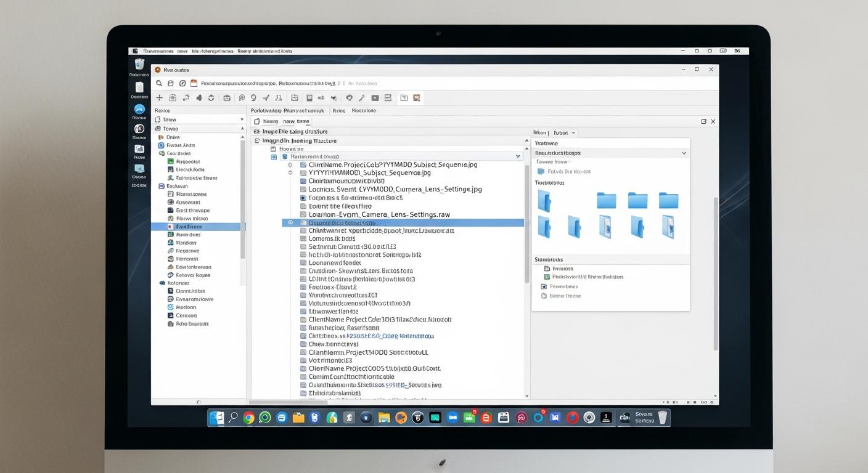The height and width of the screenshot is (473, 868).
Task: Select radio button beside YYYYMMDD_Subject_Sequence.jpg file
Action: click(290, 173)
